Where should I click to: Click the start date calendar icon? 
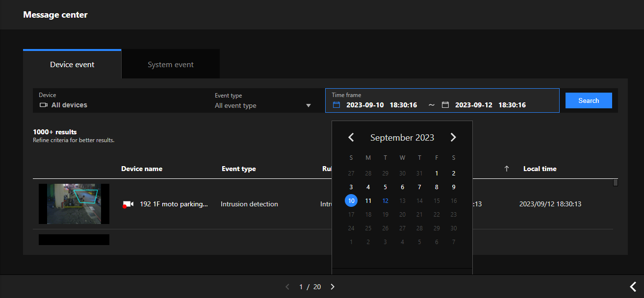pos(336,105)
